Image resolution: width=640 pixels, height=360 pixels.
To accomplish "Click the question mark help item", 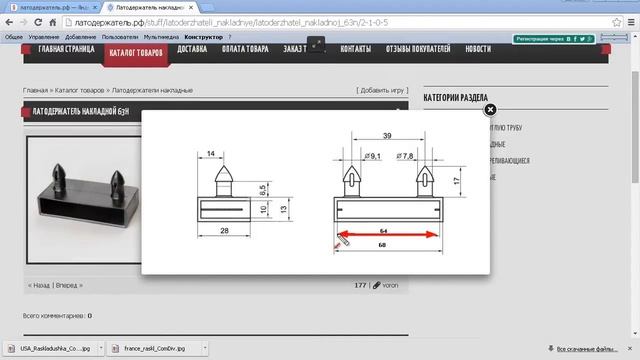I will pos(230,37).
